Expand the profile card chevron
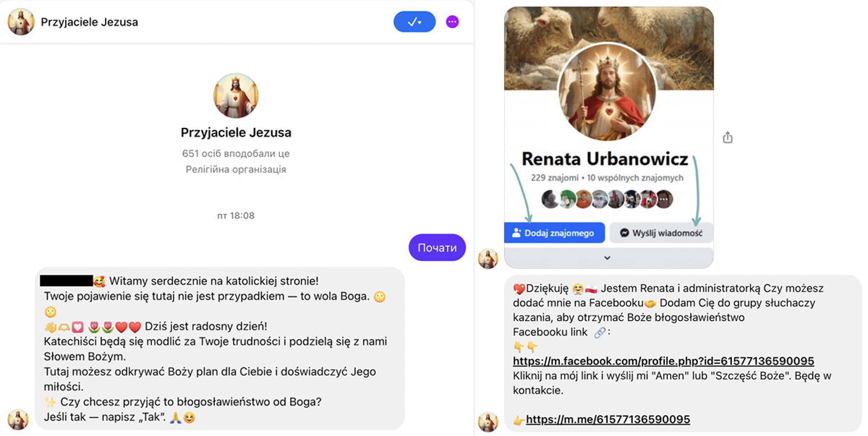Image resolution: width=868 pixels, height=436 pixels. tap(608, 258)
